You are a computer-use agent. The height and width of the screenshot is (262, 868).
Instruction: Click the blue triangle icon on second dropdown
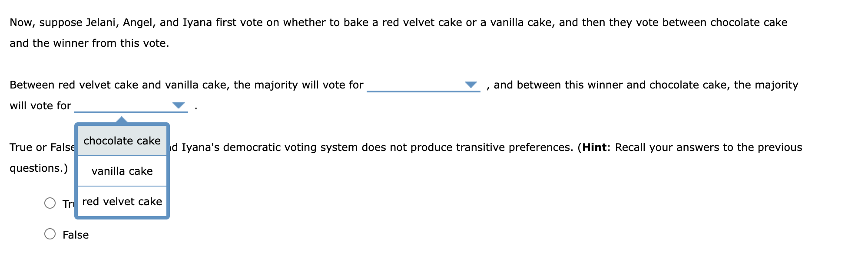[x=178, y=105]
